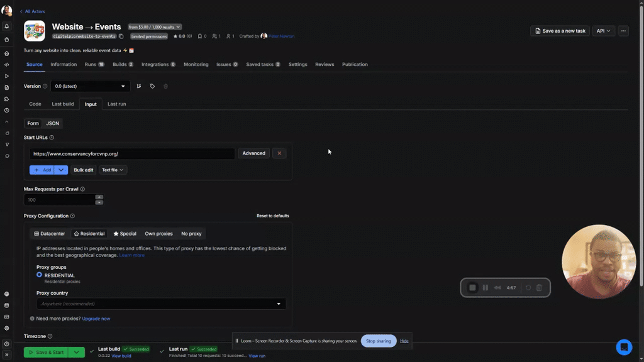Click the version branch icon next to the Version dropdown
This screenshot has height=362, width=644.
point(139,86)
